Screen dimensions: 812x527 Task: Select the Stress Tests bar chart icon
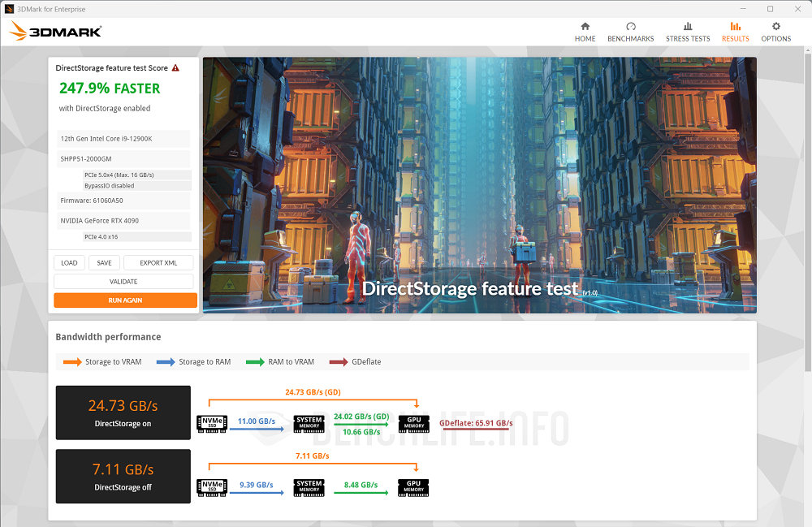pos(688,27)
